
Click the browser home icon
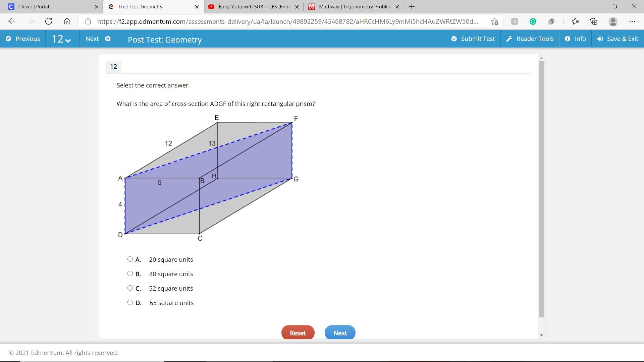point(67,21)
